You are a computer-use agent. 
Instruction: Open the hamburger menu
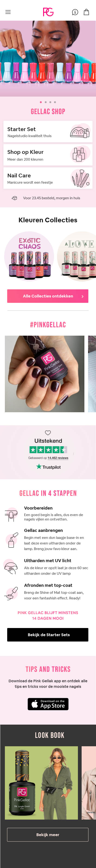pos(8,12)
